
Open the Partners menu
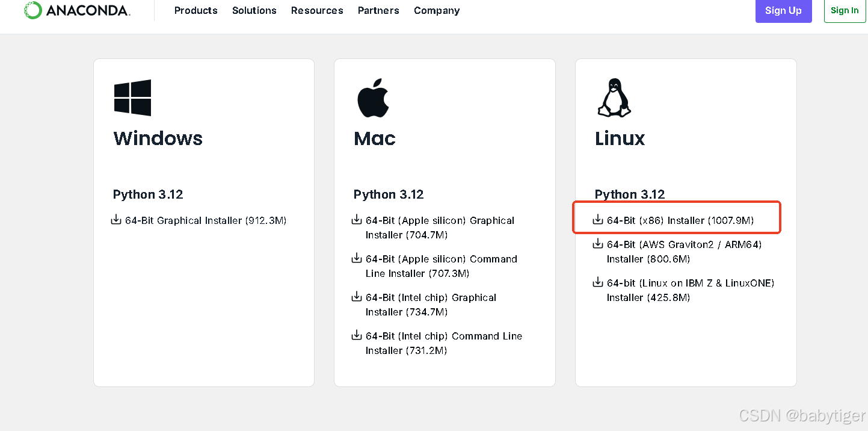379,10
